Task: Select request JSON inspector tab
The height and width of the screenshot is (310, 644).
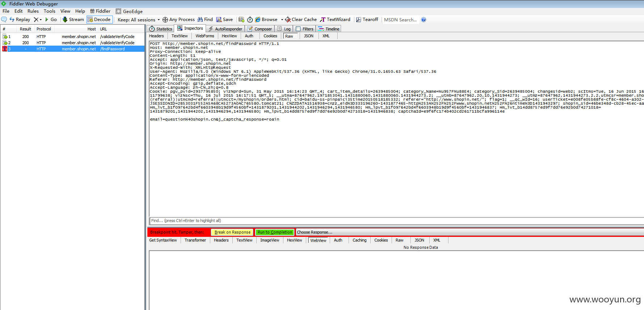Action: pyautogui.click(x=308, y=36)
